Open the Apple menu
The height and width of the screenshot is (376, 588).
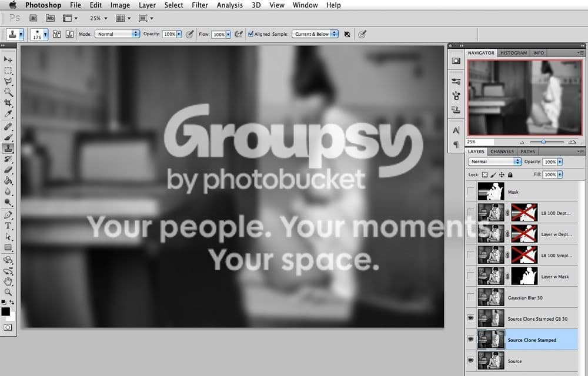coord(13,5)
